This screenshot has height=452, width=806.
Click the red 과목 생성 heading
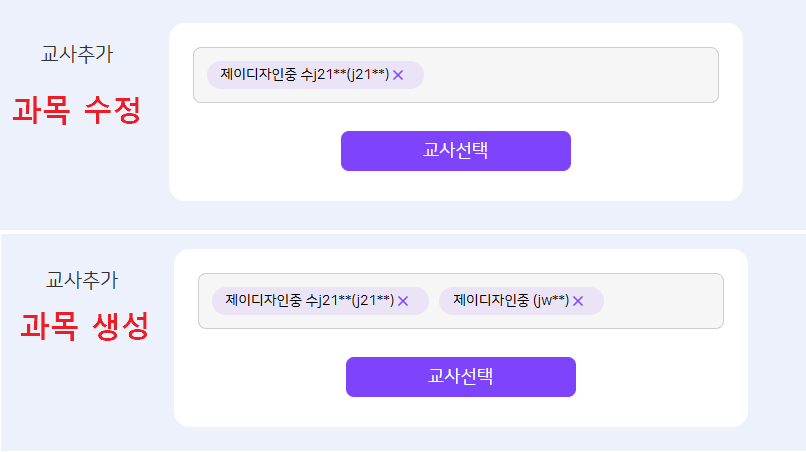click(x=84, y=326)
